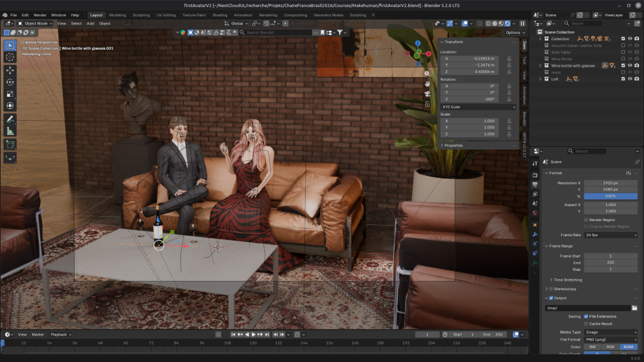The height and width of the screenshot is (362, 644).
Task: Select the Move tool
Action: point(10,70)
